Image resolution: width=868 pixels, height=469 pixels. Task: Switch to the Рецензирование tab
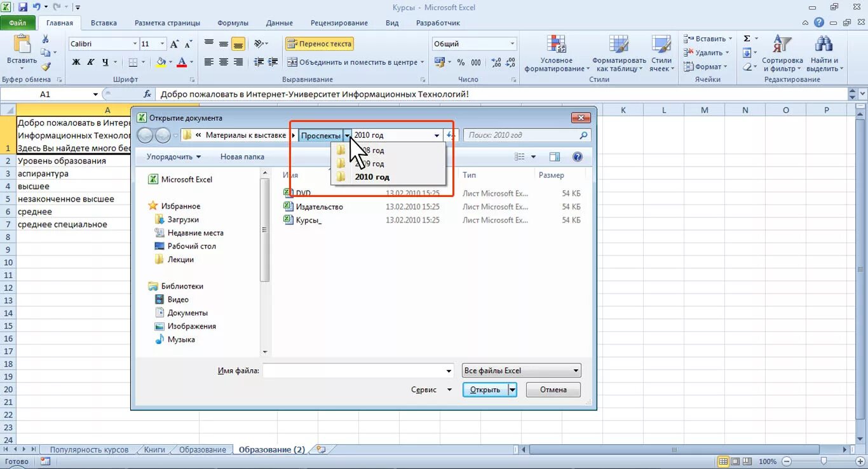[x=339, y=23]
